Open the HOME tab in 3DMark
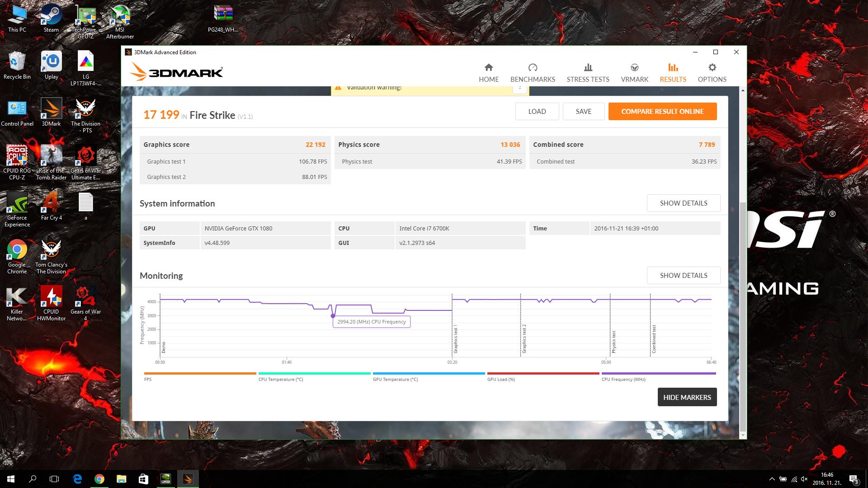This screenshot has width=868, height=488. (x=489, y=73)
